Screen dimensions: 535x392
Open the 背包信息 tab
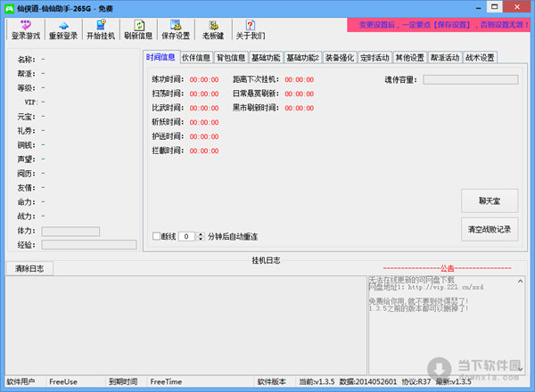click(x=231, y=58)
